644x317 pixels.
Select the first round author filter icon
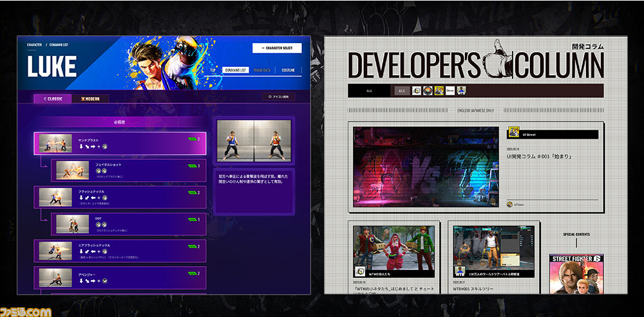(x=417, y=91)
